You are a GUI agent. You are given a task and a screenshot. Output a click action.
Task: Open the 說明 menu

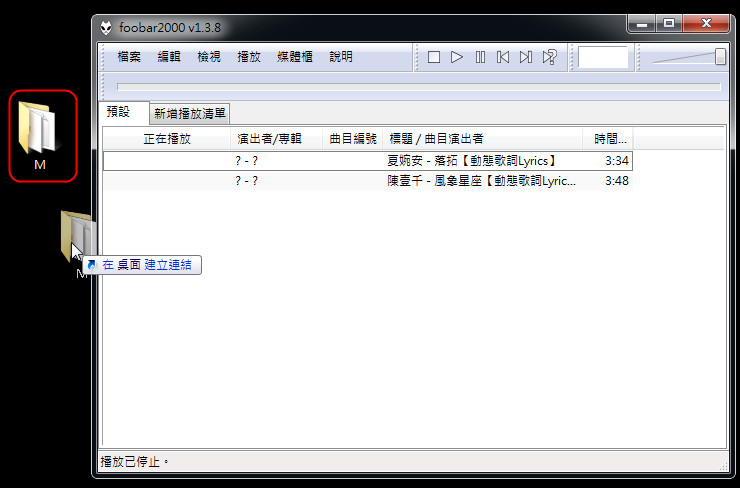[x=341, y=57]
